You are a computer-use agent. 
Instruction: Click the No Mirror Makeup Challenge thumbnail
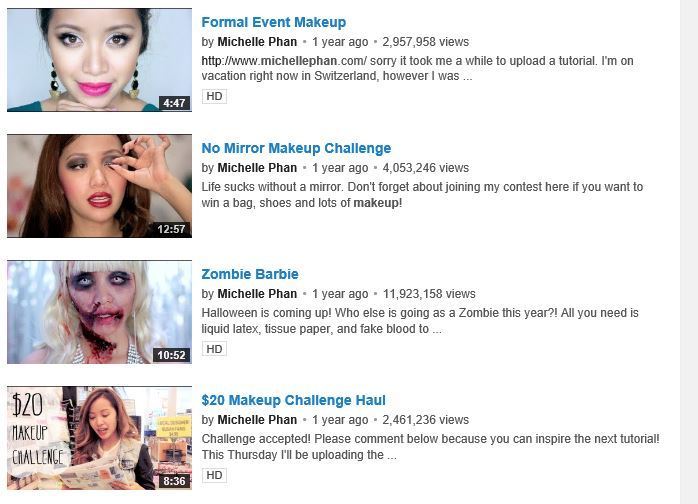99,186
